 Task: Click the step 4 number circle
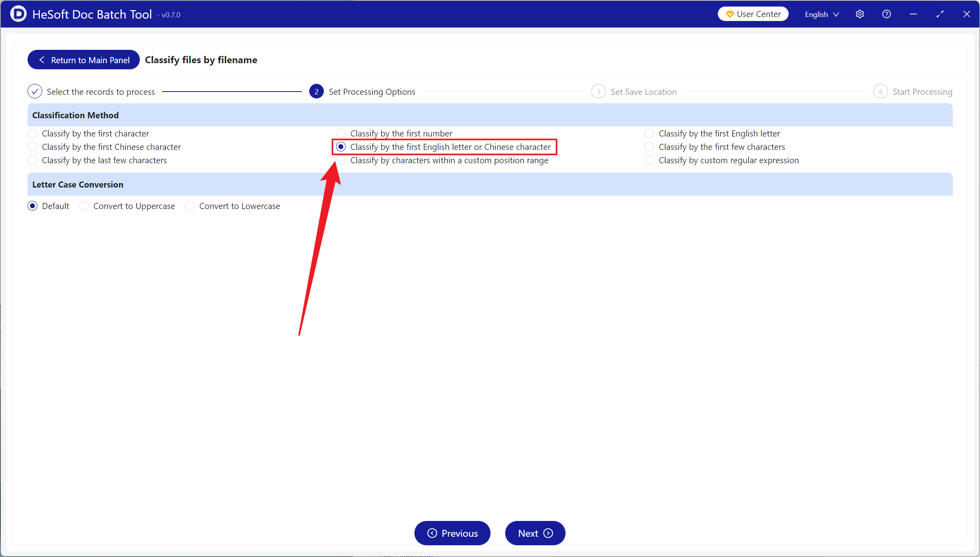pos(880,92)
